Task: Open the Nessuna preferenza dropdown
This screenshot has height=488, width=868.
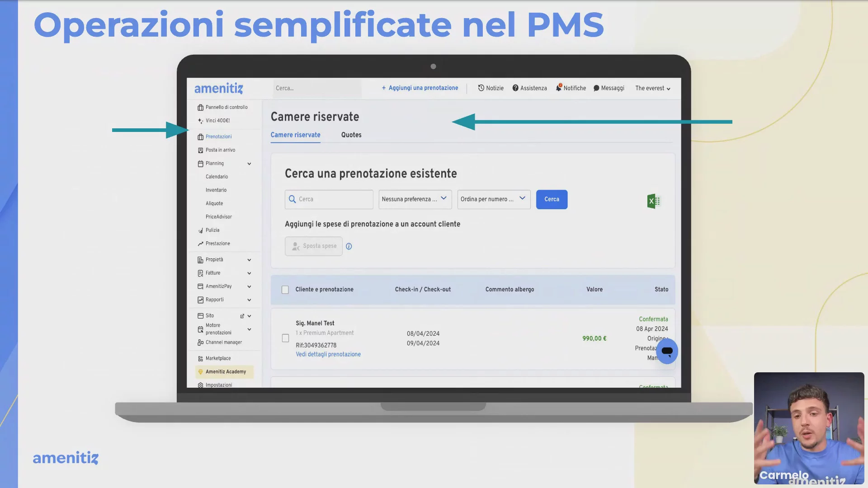Action: point(415,199)
